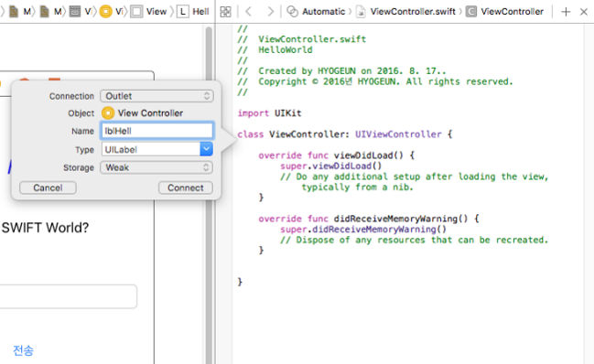Screen dimensions: 594x364
Task: Select Automatic mode in jump bar
Action: 316,12
